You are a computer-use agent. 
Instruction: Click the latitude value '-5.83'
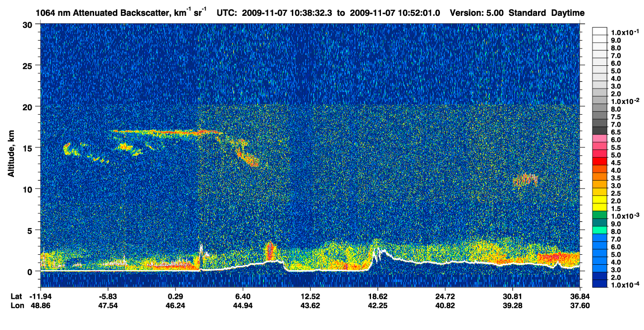(107, 296)
